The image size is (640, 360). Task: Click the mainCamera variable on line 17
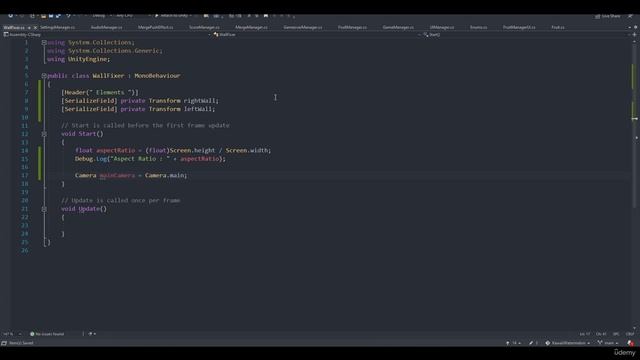[117, 176]
